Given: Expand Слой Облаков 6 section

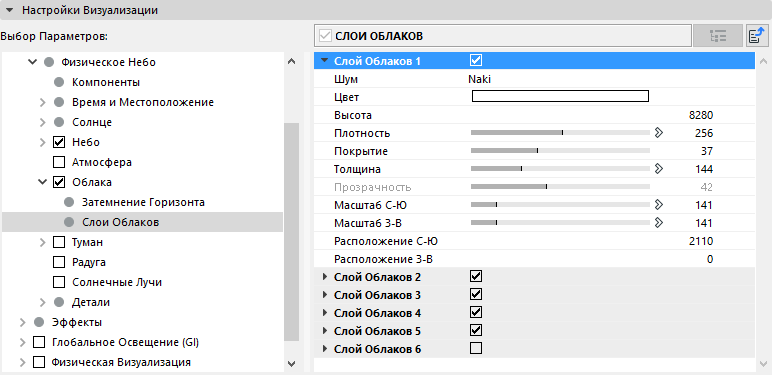Looking at the screenshot, I should tap(324, 349).
